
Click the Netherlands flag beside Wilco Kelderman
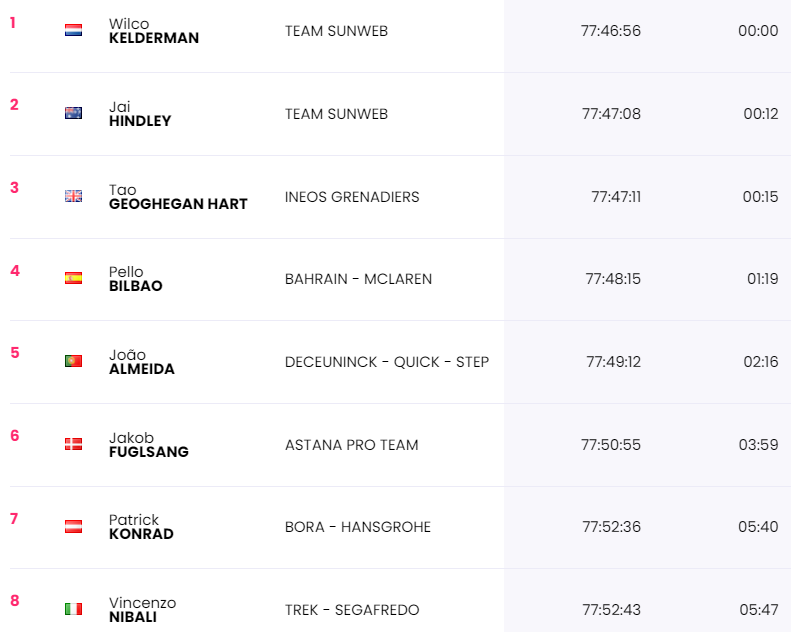pos(73,30)
